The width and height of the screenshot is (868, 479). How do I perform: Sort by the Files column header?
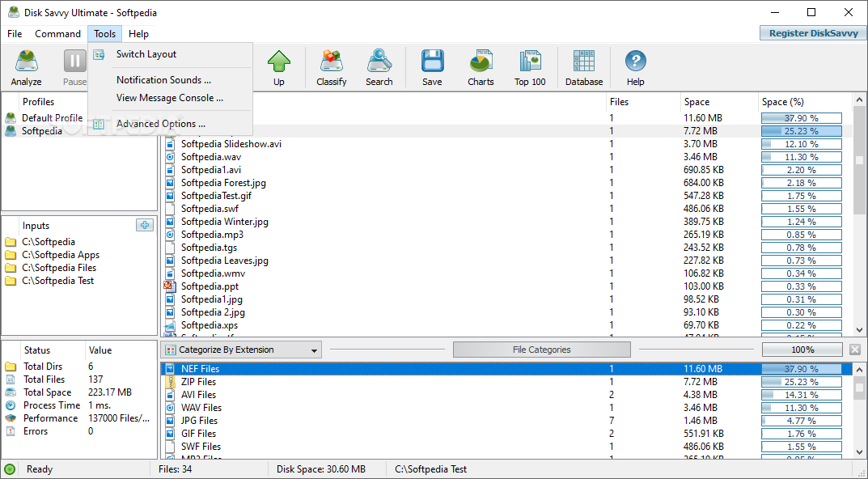pos(643,102)
